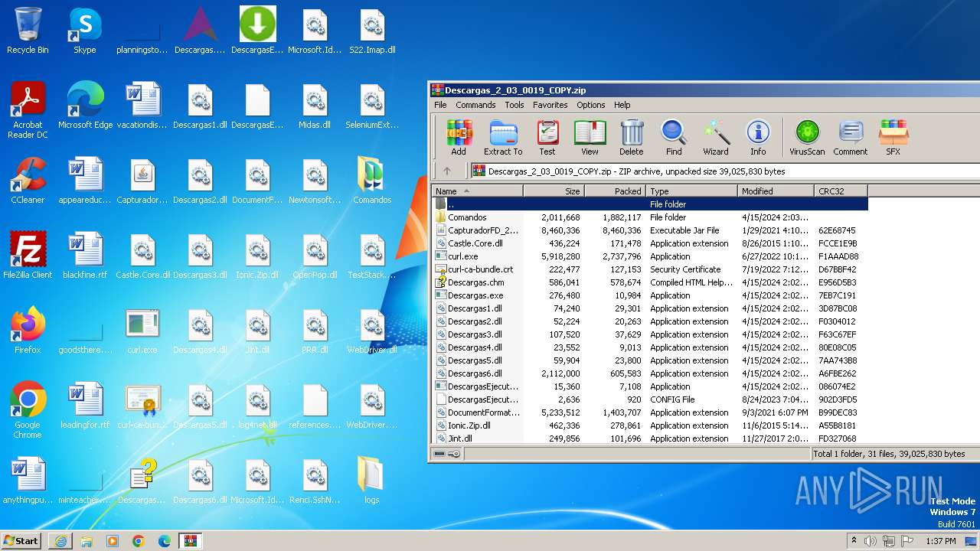
Task: Go up one folder level arrow
Action: pos(447,171)
